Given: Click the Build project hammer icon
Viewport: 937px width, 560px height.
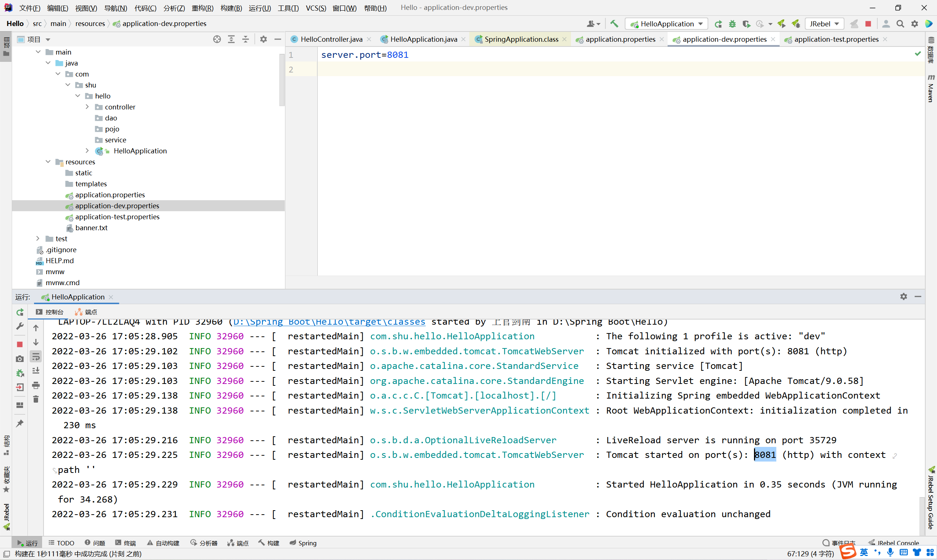Looking at the screenshot, I should (614, 24).
